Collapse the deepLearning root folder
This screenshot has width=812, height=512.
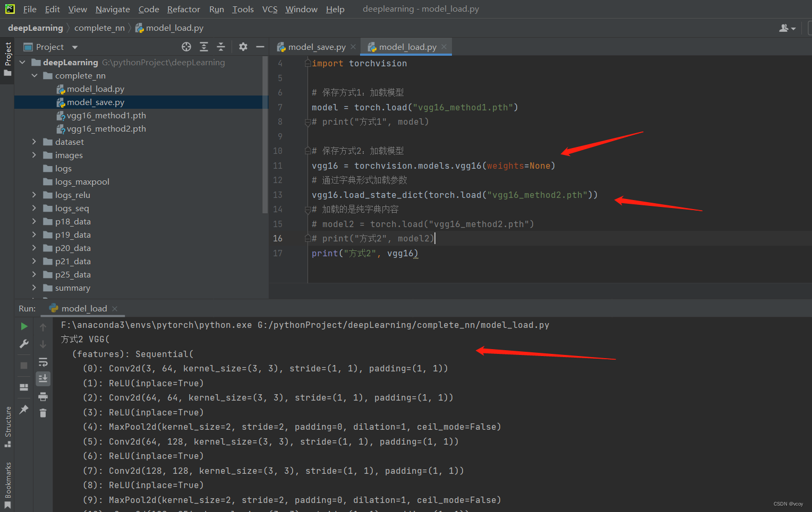pyautogui.click(x=22, y=62)
